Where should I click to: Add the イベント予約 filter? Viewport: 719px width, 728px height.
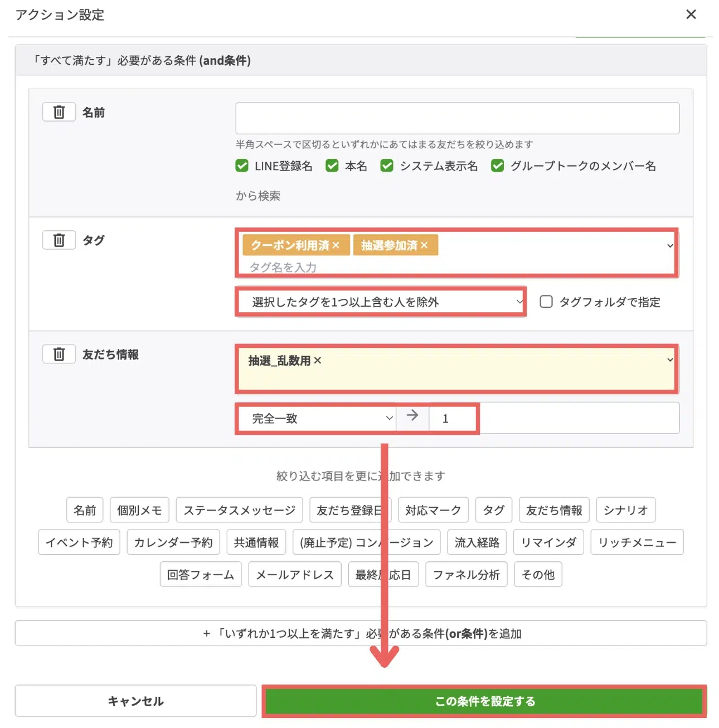(79, 542)
